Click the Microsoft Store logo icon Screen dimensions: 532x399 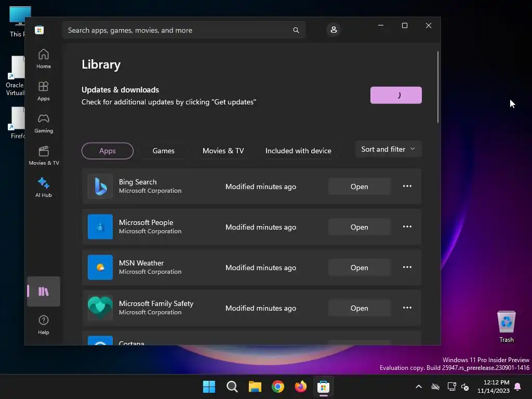tap(39, 30)
